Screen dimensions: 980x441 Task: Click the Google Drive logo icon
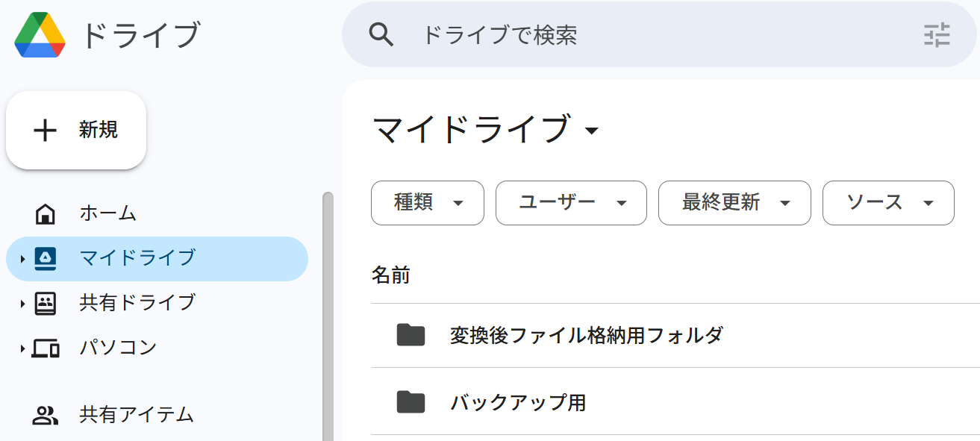coord(40,34)
